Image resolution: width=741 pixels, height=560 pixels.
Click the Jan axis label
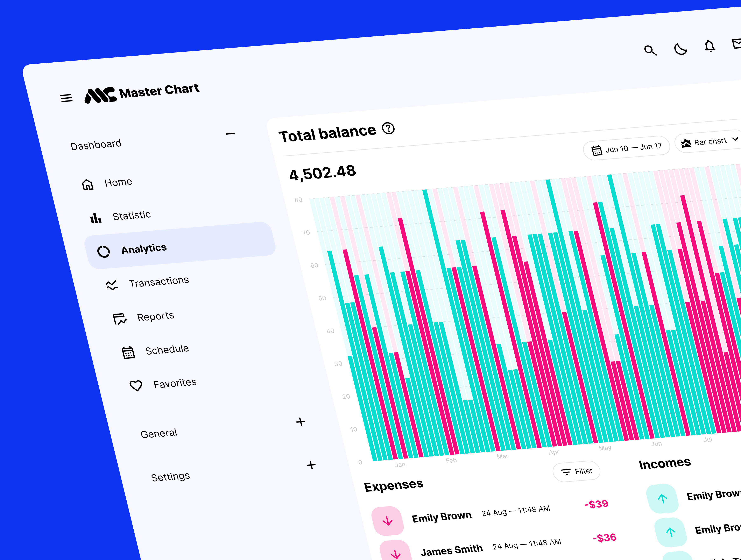[400, 464]
